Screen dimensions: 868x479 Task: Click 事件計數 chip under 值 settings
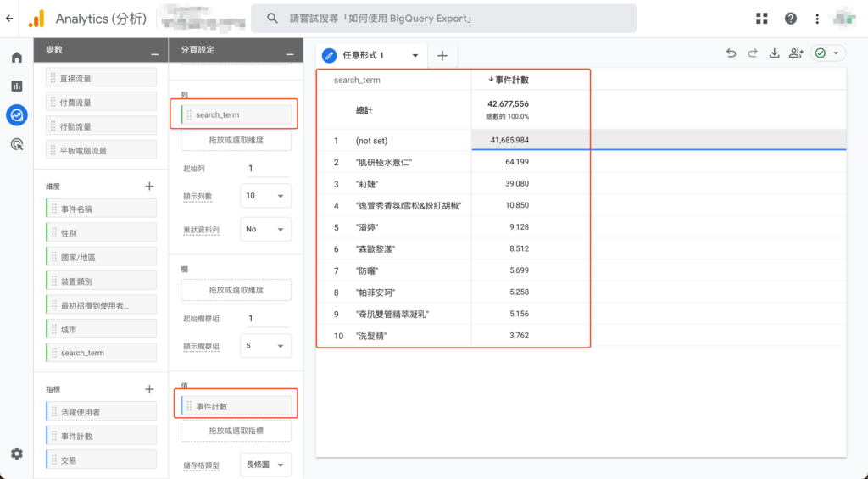point(236,406)
